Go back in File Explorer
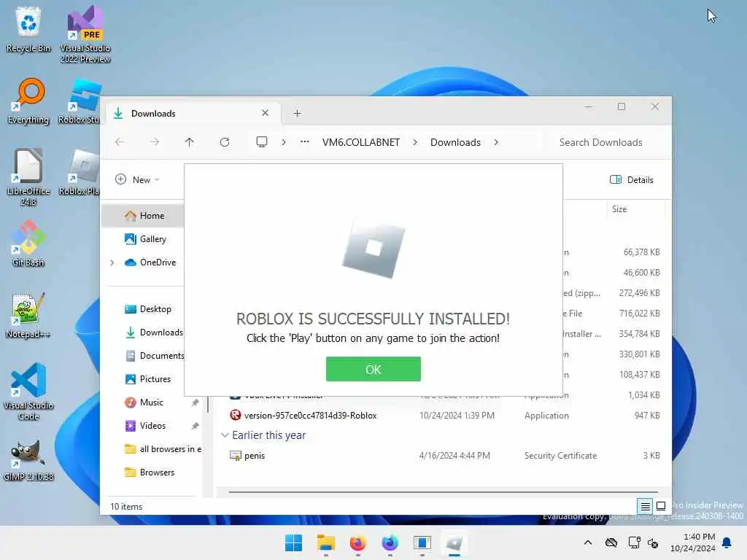The image size is (747, 560). coord(120,142)
